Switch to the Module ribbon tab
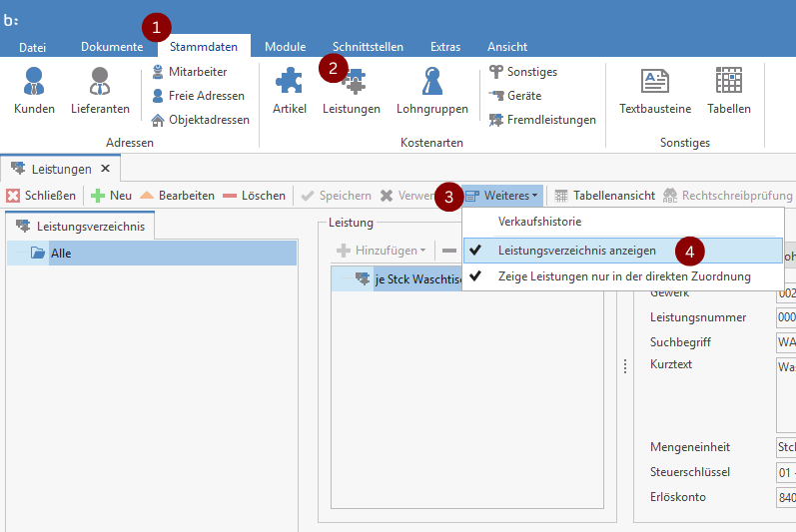The height and width of the screenshot is (532, 796). (x=285, y=47)
